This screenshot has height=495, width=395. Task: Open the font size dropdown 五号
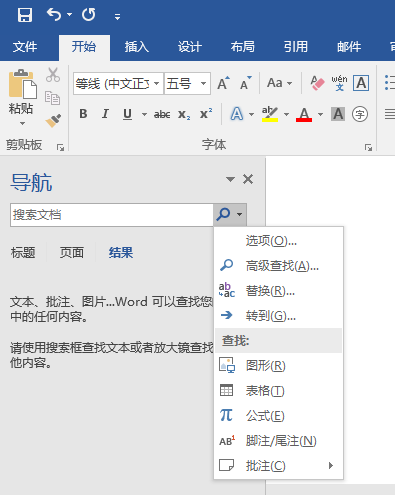pos(187,83)
